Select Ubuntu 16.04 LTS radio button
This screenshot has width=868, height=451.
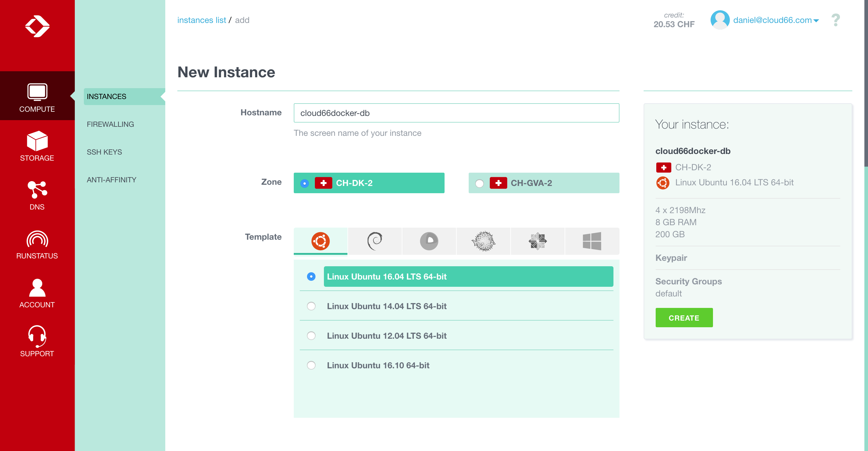point(311,277)
